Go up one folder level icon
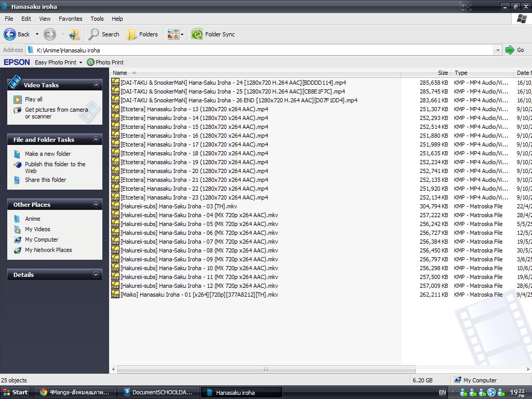This screenshot has height=399, width=532. pos(74,34)
